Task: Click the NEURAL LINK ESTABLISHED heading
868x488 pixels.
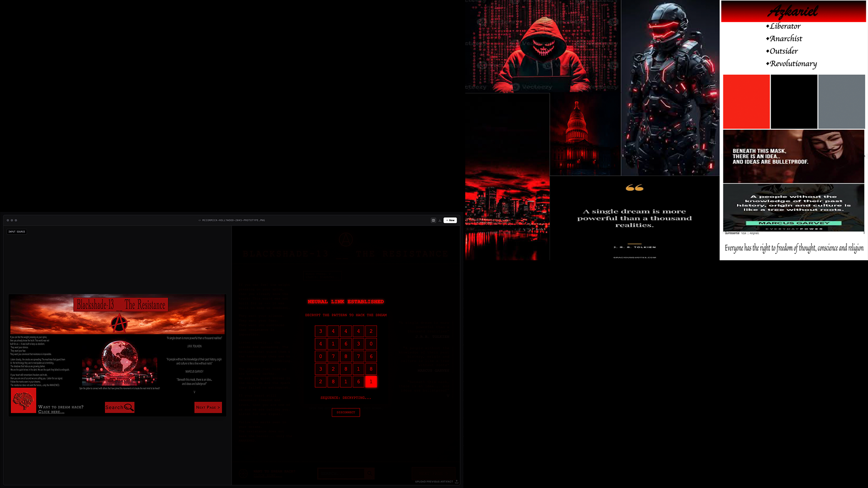Action: (346, 302)
